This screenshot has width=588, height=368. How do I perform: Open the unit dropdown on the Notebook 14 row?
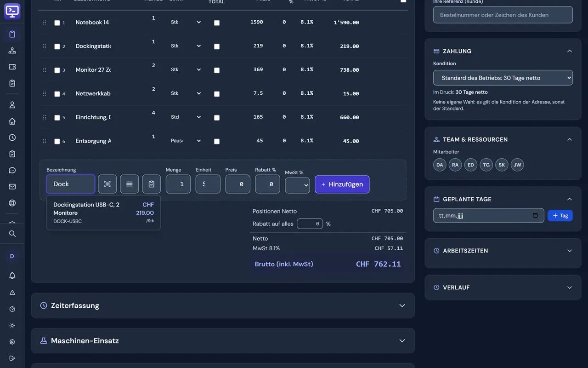click(x=186, y=22)
